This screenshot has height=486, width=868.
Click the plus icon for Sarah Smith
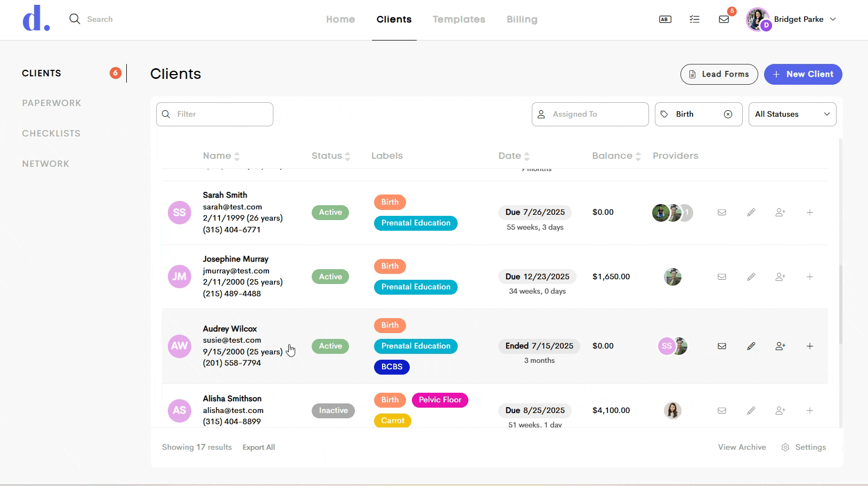[810, 212]
